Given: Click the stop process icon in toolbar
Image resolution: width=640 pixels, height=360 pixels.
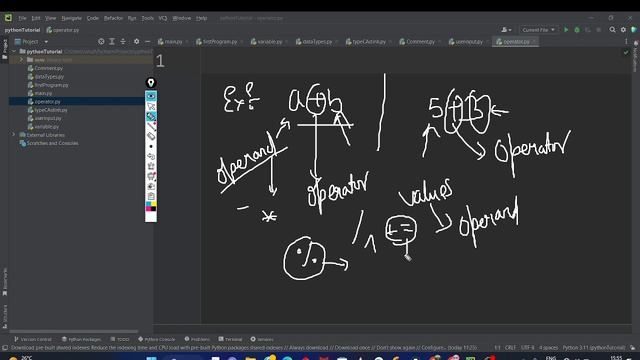Looking at the screenshot, I should [599, 30].
